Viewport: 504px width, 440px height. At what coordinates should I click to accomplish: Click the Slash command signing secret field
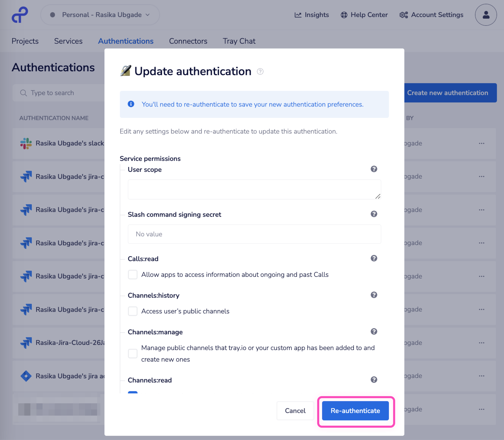click(254, 234)
